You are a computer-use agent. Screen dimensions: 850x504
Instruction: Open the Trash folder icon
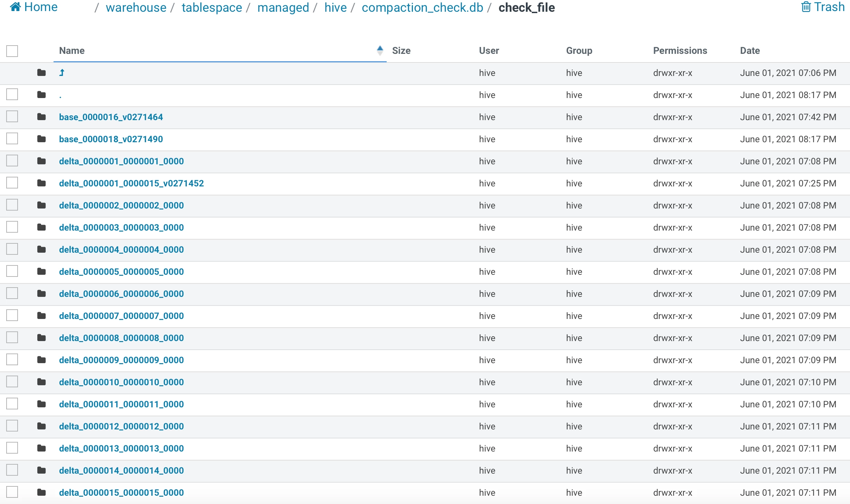click(x=806, y=7)
